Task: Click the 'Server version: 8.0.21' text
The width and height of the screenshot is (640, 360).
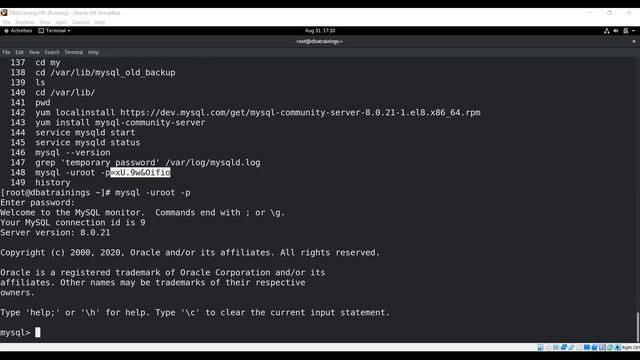Action: (55, 232)
